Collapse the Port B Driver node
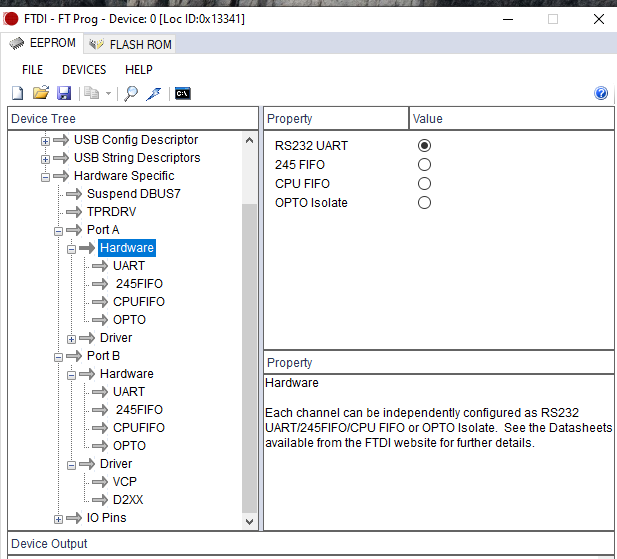Image resolution: width=617 pixels, height=559 pixels. pos(71,465)
